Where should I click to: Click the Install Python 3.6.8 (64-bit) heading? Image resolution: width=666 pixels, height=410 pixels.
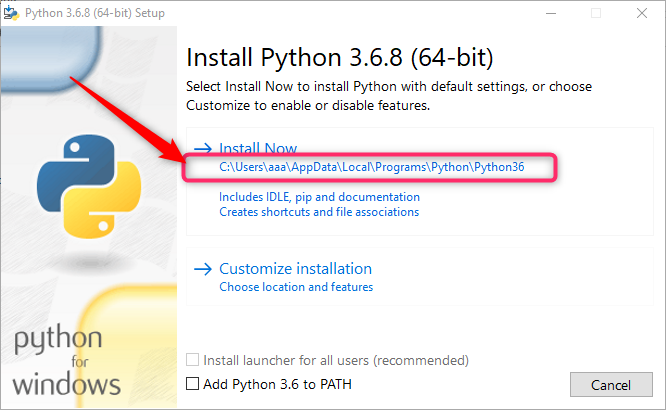coord(340,57)
